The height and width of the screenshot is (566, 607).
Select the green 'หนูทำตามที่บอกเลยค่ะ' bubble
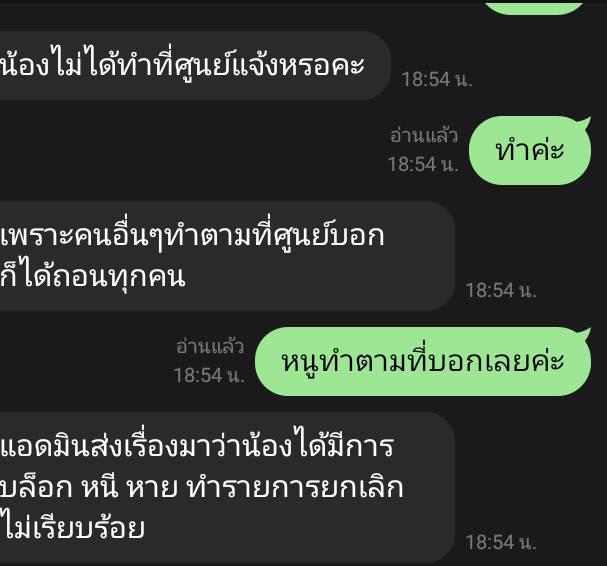coord(423,361)
